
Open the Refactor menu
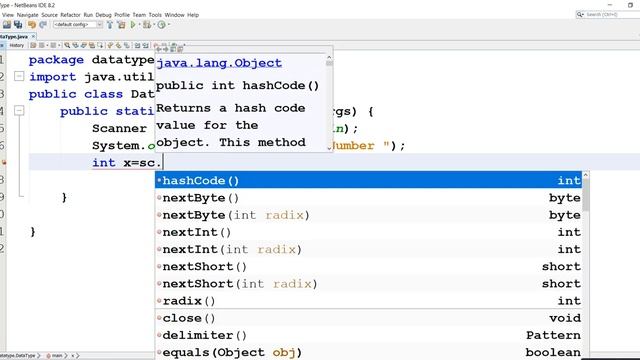click(x=70, y=15)
